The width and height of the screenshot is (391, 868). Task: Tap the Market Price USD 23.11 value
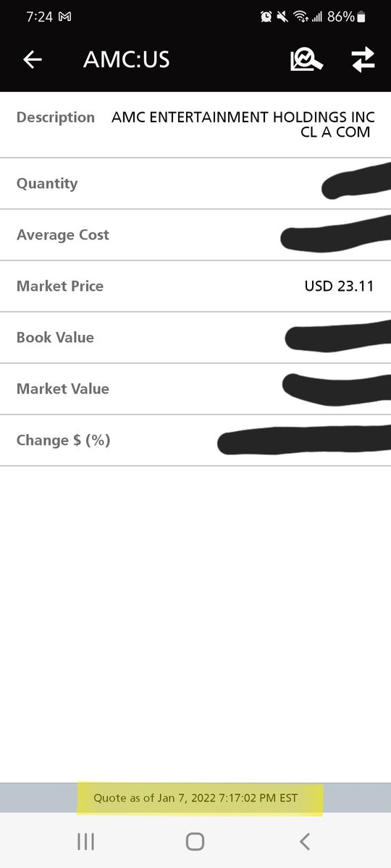339,286
